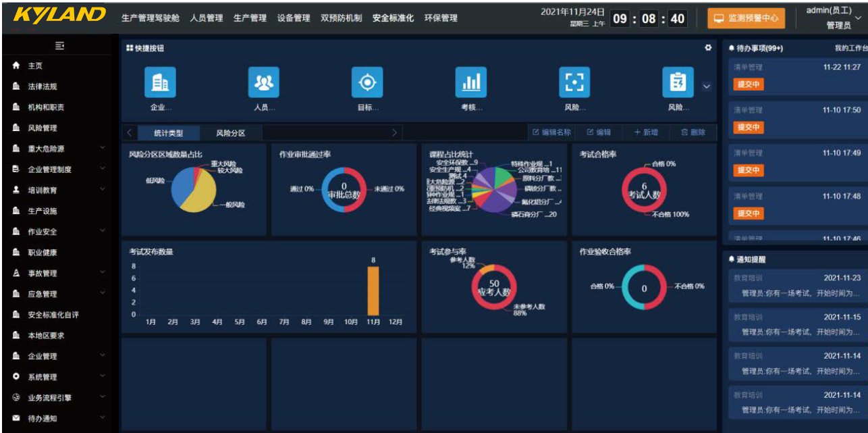Click the 编辑名称 rename button

click(551, 132)
